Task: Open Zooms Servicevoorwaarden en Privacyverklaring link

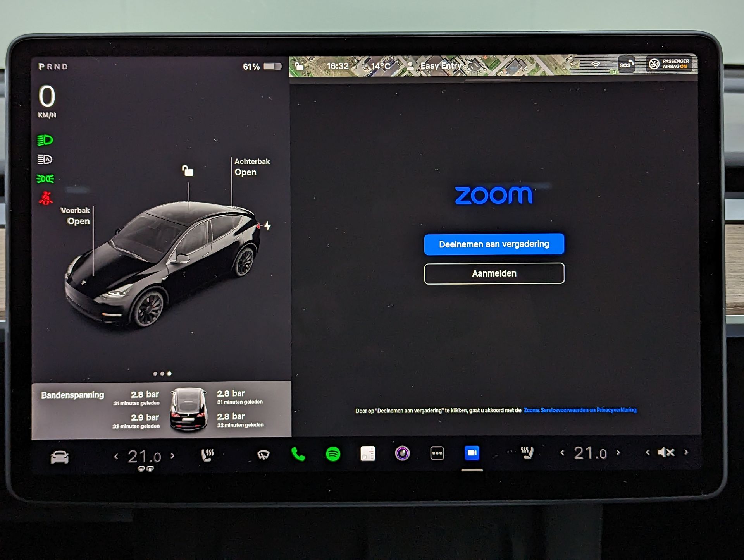Action: (580, 410)
